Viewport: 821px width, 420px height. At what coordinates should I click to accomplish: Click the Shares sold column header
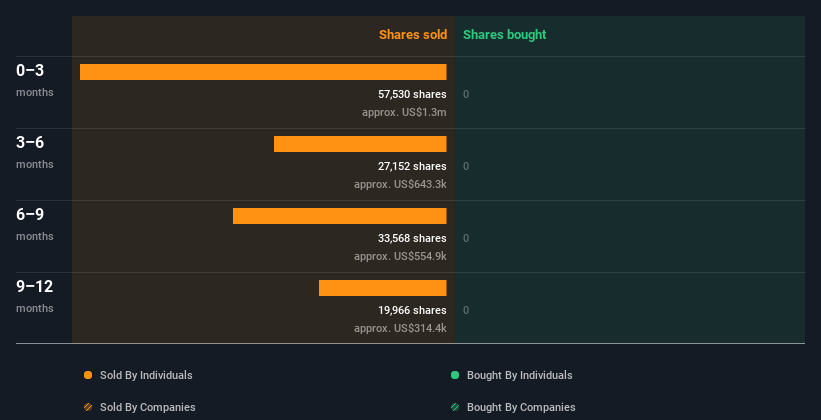coord(413,35)
